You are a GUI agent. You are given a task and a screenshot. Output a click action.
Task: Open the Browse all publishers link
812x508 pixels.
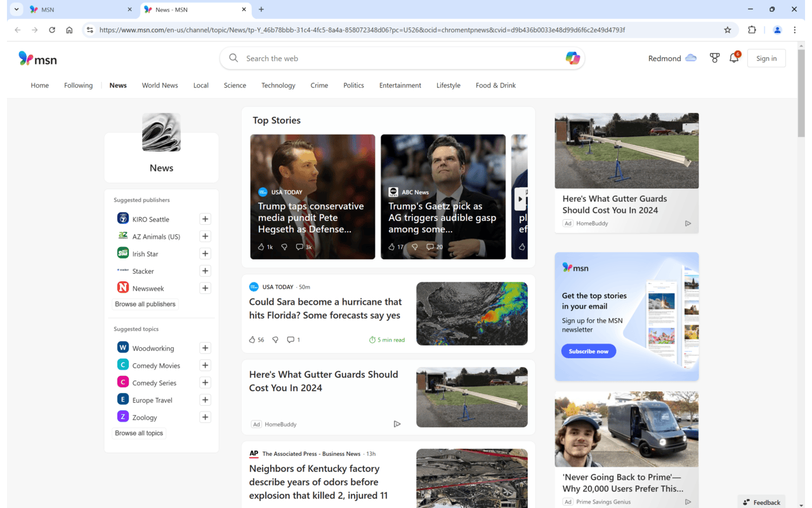145,304
